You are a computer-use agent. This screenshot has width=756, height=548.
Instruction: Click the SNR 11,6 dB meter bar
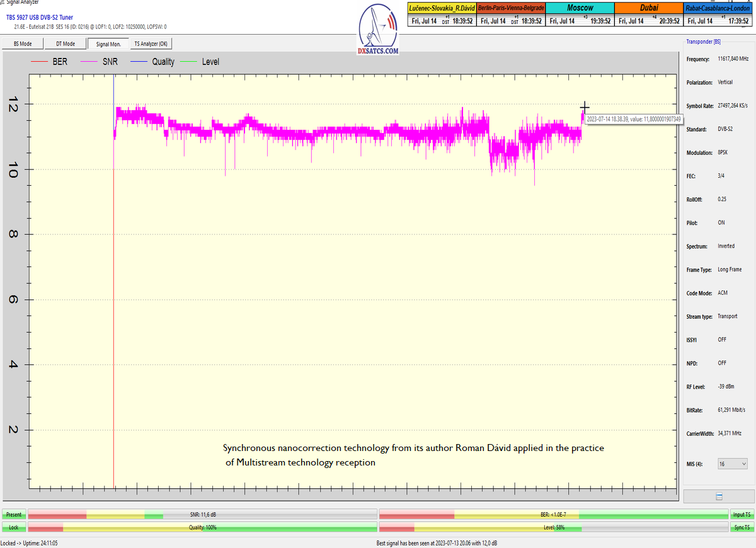pos(202,515)
